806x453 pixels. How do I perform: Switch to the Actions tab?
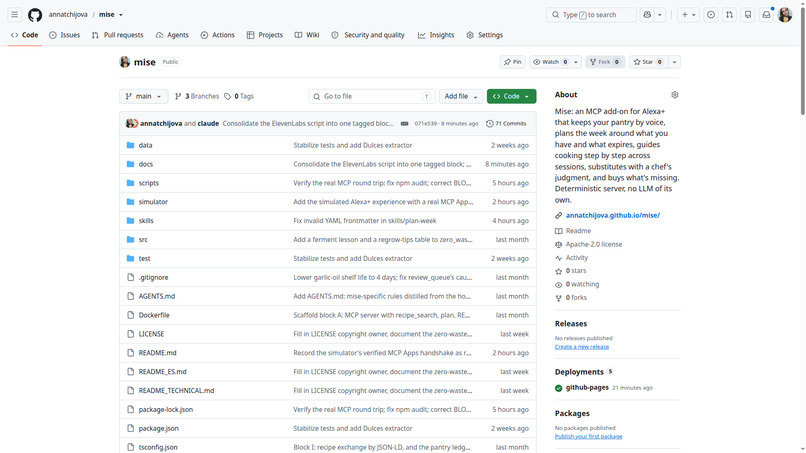217,35
